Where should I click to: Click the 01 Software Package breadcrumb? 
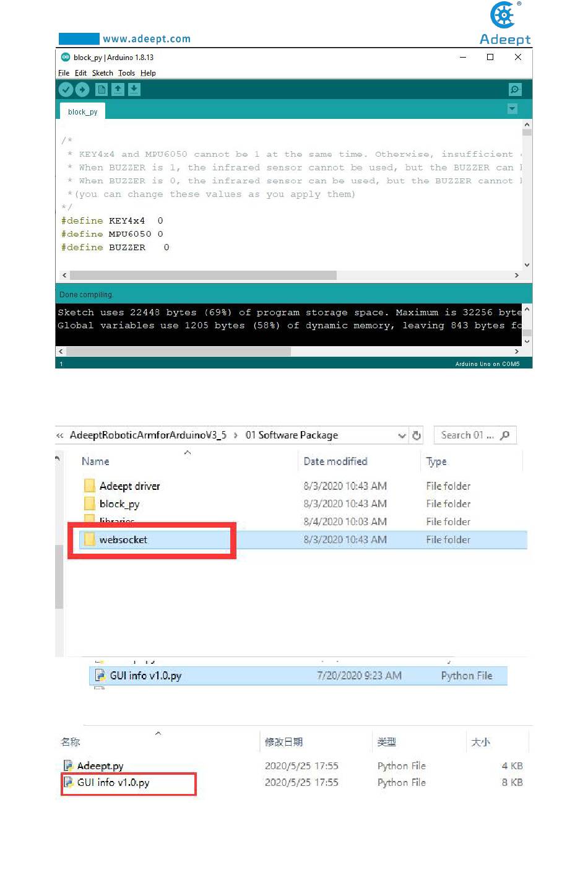(292, 435)
